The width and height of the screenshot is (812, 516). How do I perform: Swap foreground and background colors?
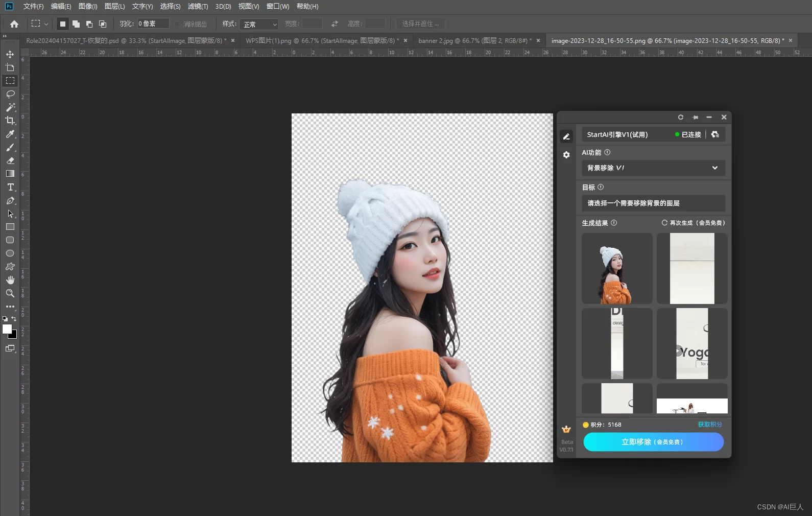(14, 319)
